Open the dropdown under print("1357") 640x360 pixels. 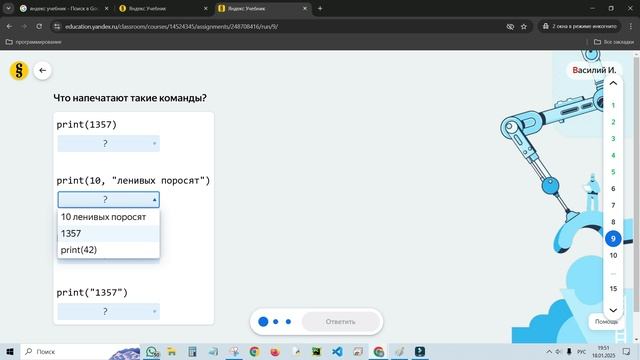(x=109, y=311)
